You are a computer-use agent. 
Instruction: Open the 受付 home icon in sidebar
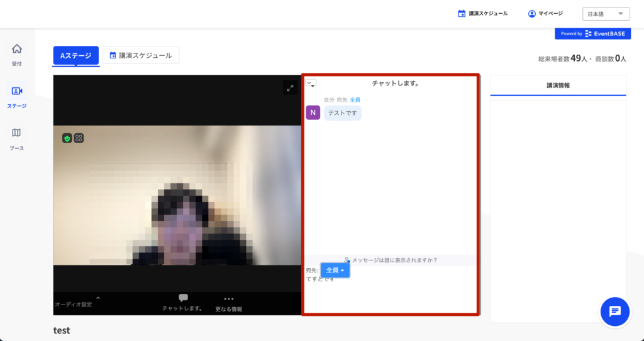17,54
